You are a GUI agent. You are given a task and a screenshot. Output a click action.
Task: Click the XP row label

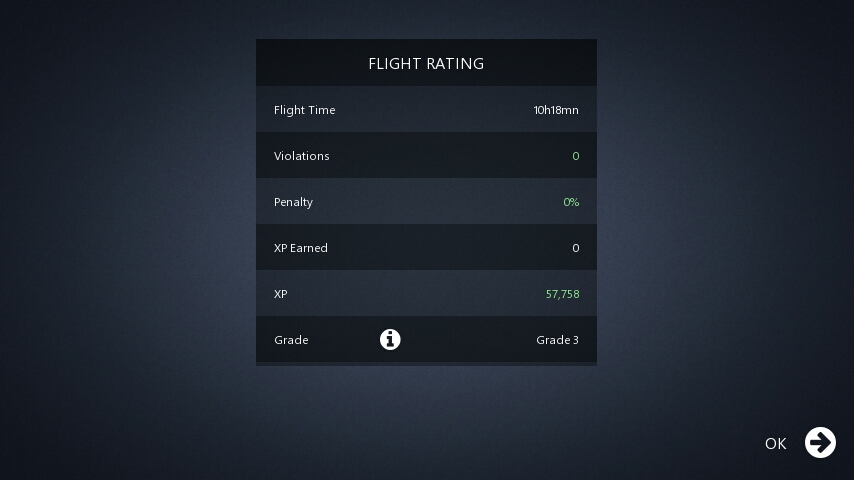click(280, 294)
